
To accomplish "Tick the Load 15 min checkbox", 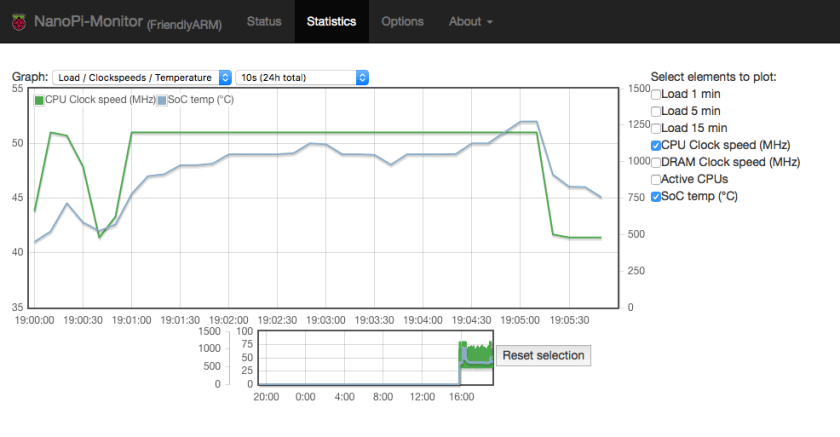I will pyautogui.click(x=656, y=128).
